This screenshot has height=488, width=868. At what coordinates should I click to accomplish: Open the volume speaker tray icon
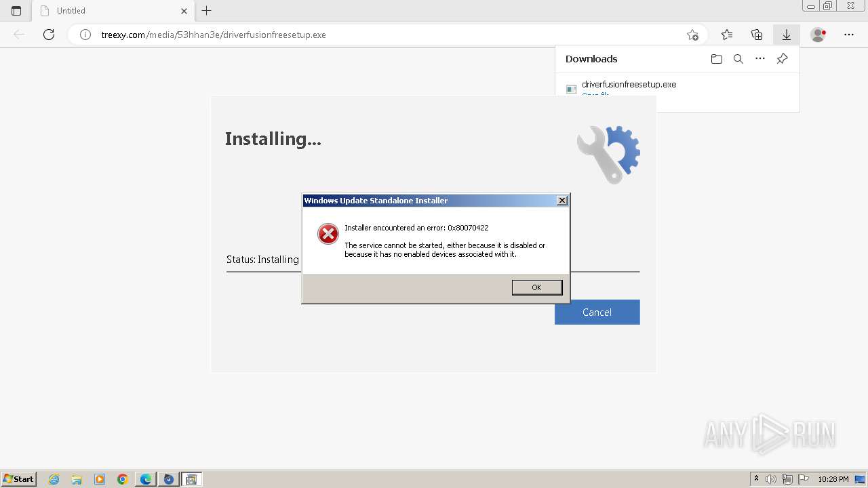click(x=771, y=479)
